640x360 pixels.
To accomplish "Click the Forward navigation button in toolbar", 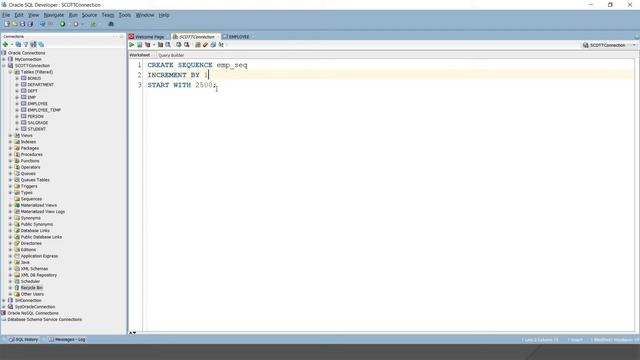I will [76, 24].
